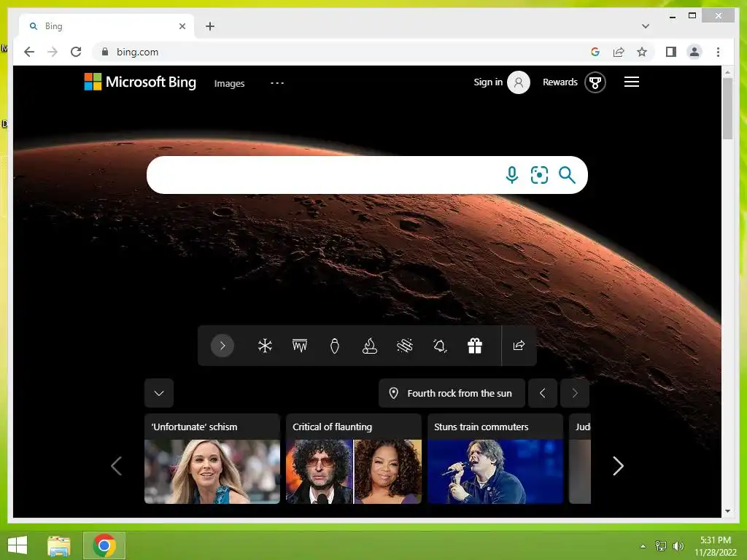This screenshot has width=747, height=560.
Task: Open the network tray icon
Action: coord(661,546)
